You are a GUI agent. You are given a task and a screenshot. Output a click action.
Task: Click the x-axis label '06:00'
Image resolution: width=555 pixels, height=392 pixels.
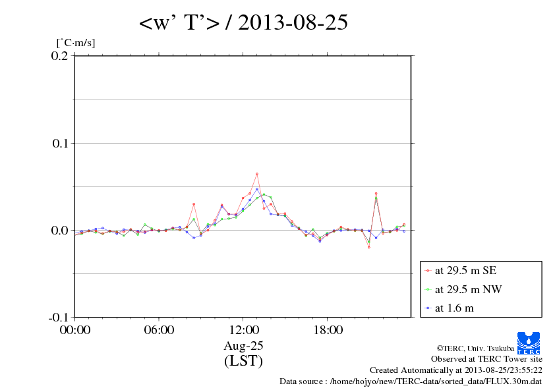click(x=159, y=330)
